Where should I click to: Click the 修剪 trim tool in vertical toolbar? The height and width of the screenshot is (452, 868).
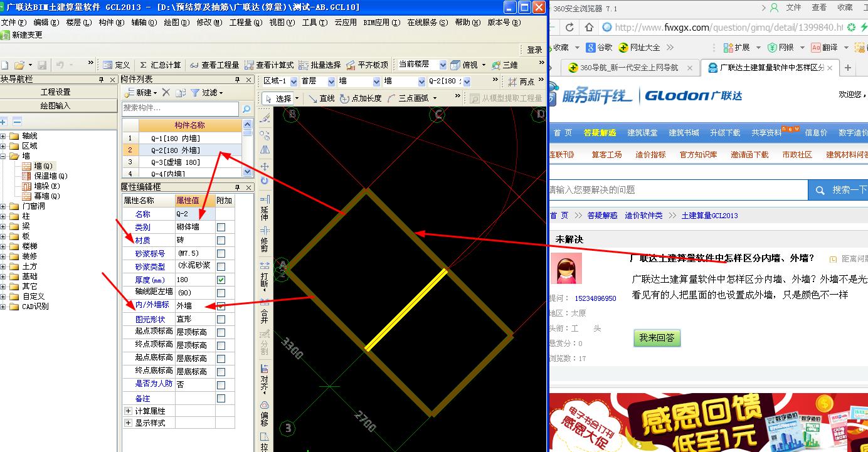point(265,238)
